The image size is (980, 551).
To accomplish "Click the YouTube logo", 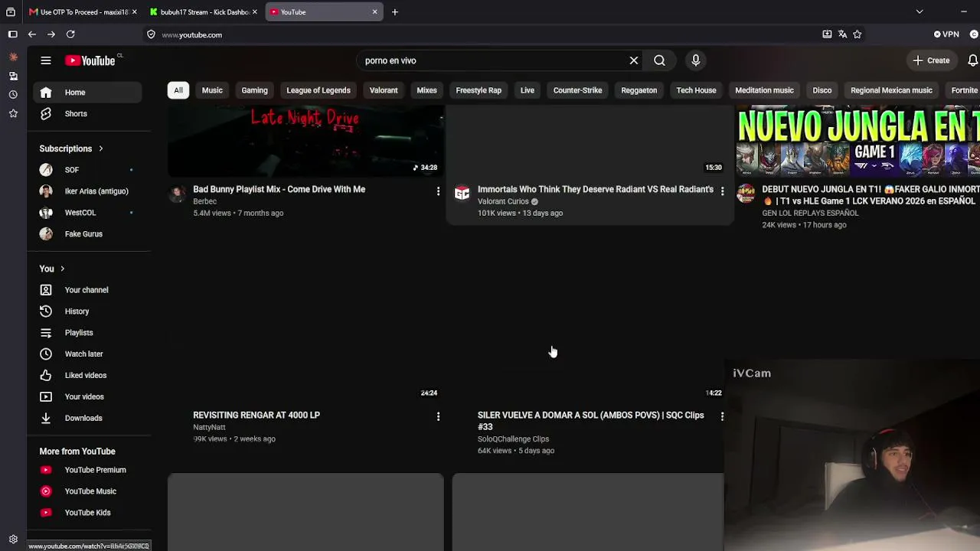I will click(x=90, y=60).
